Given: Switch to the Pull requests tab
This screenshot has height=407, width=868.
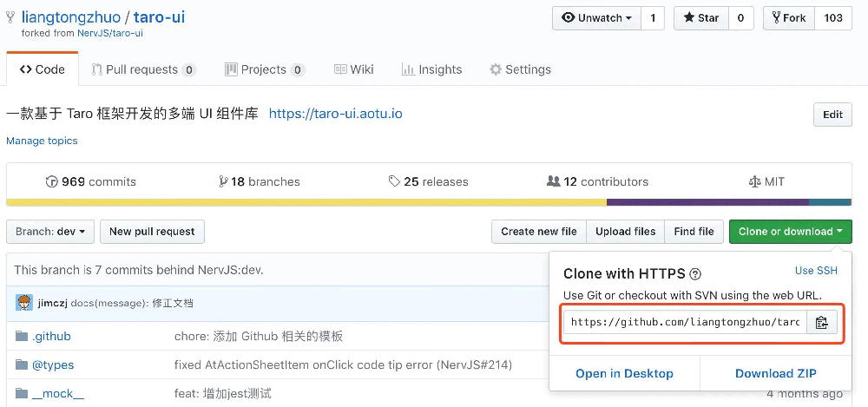Looking at the screenshot, I should point(143,69).
